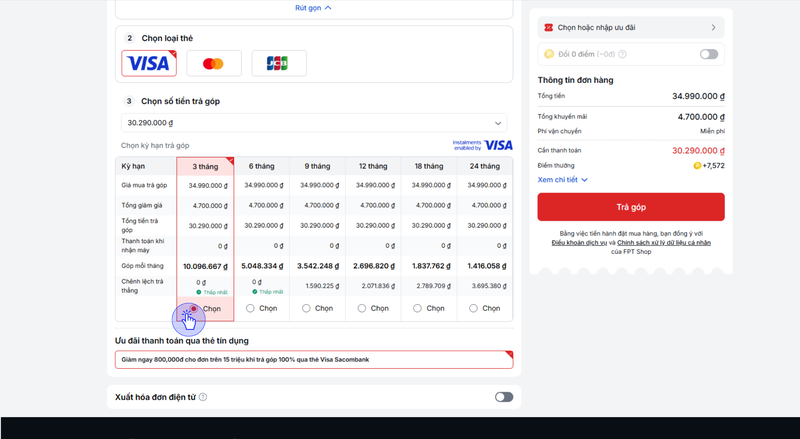Screen dimensions: 800x439
Task: Click the Chọn hoặc nhập ưu đãi field
Action: pos(631,28)
